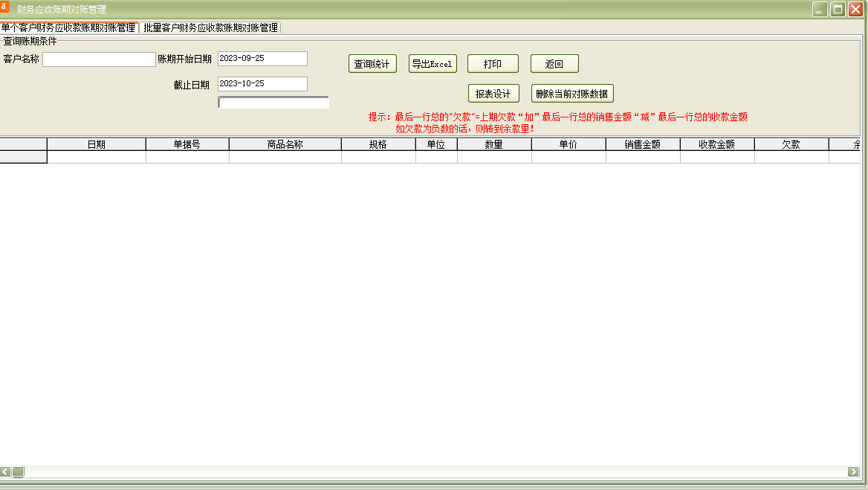Click the 账期开始日期 date field
868x490 pixels.
(x=262, y=59)
